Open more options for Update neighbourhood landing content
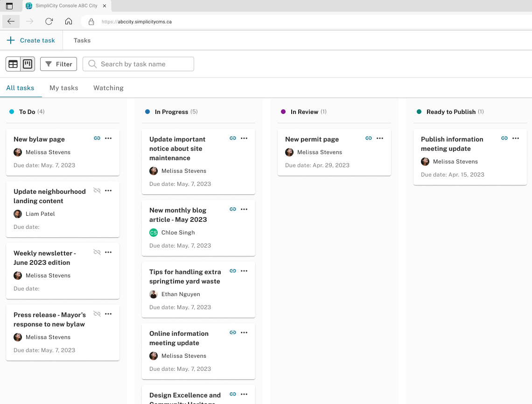Image resolution: width=532 pixels, height=404 pixels. pyautogui.click(x=108, y=190)
